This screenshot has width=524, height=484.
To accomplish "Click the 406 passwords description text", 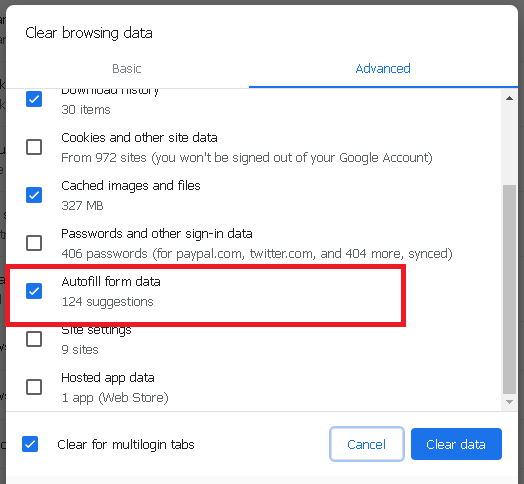I will (257, 254).
